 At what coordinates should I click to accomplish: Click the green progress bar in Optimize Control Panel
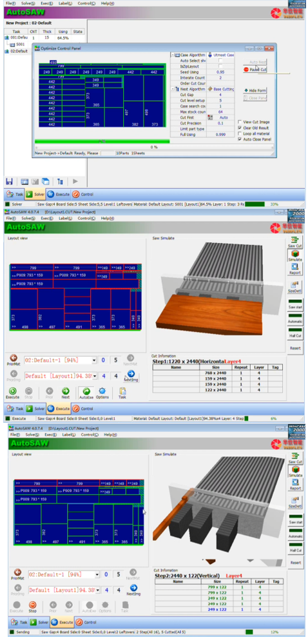pos(102,141)
